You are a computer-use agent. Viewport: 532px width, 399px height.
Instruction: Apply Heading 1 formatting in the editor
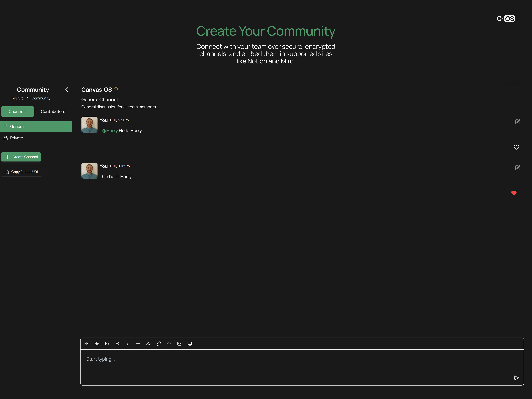pyautogui.click(x=86, y=344)
